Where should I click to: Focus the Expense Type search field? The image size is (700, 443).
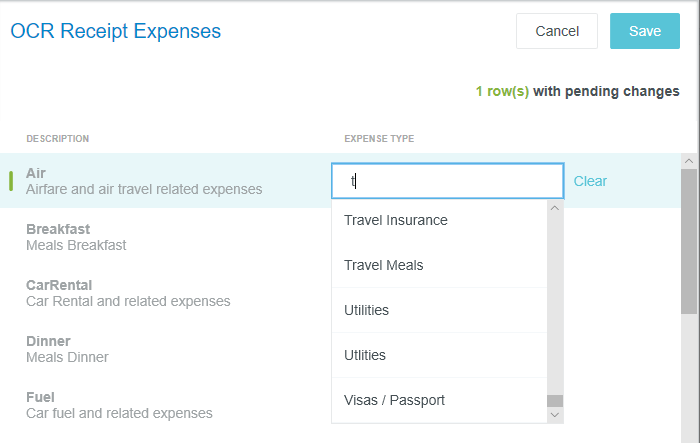coord(447,181)
